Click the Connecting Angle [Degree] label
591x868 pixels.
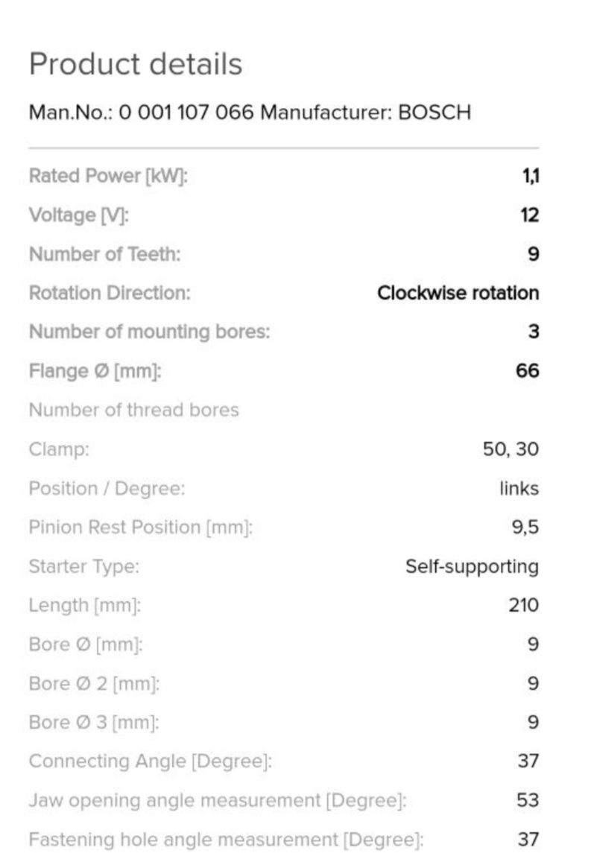tap(150, 761)
